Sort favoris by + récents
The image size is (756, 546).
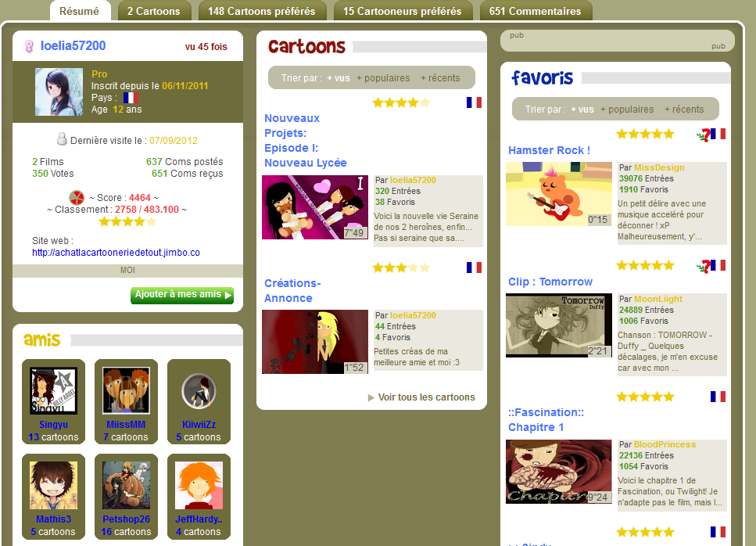pos(684,110)
